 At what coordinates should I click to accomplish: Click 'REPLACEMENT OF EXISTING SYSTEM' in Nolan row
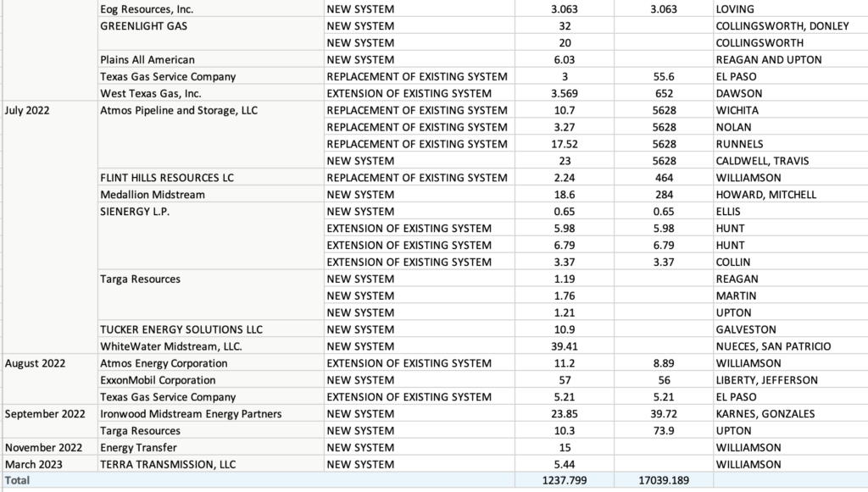pyautogui.click(x=419, y=127)
